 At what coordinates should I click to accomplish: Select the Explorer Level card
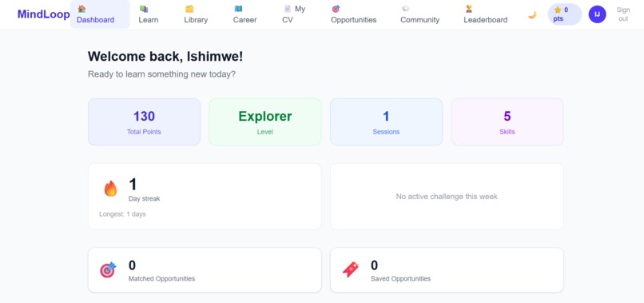coord(265,122)
